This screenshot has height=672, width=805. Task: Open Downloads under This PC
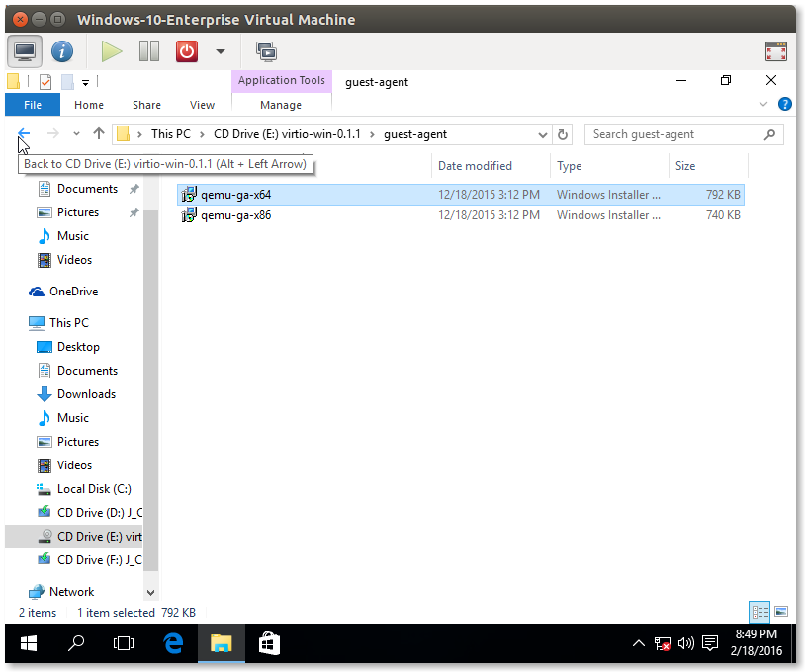86,394
